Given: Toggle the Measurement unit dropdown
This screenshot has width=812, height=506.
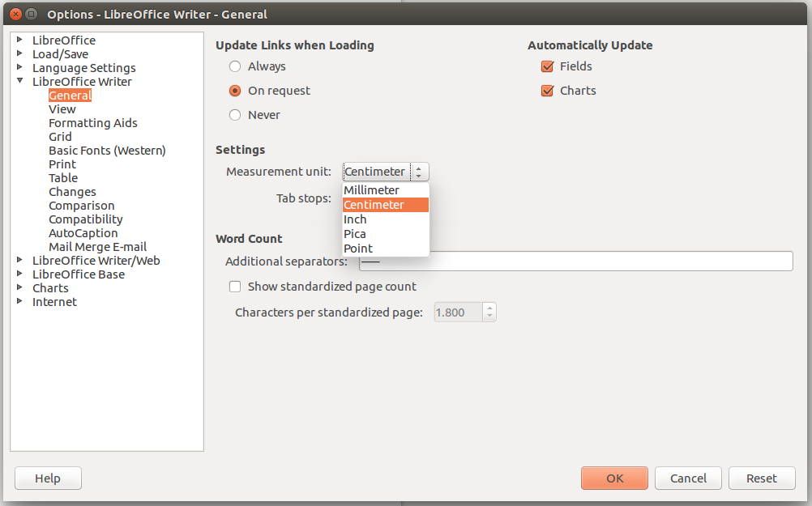Looking at the screenshot, I should click(385, 172).
